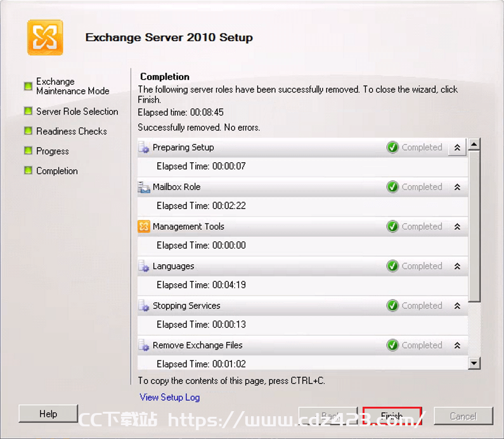
Task: Click Completed status of Languages
Action: (422, 266)
